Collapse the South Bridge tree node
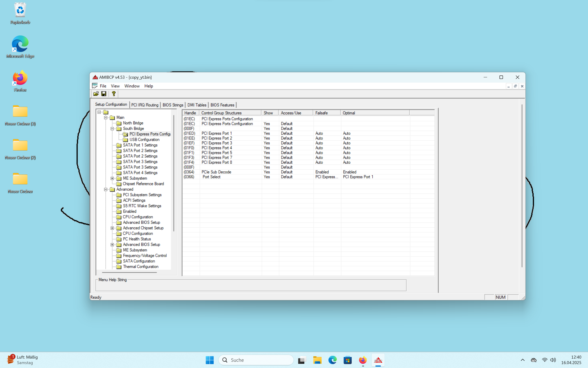 (x=112, y=128)
